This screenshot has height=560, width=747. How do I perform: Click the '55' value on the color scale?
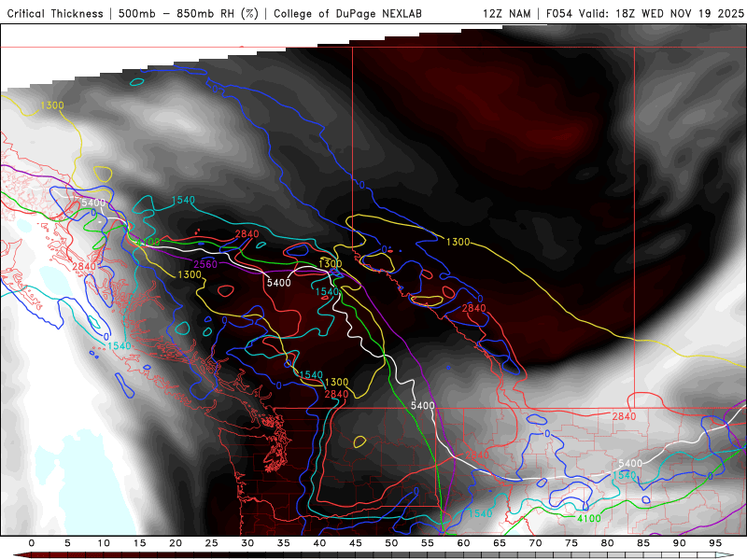[x=428, y=543]
